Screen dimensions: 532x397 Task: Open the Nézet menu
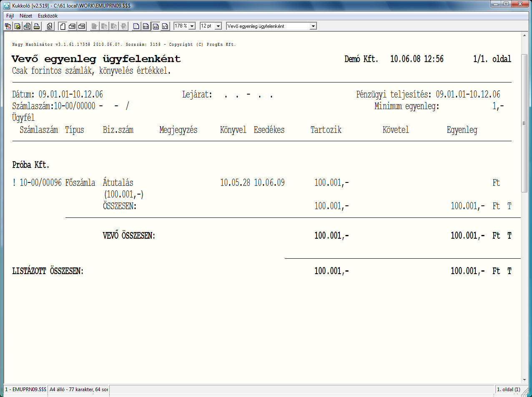point(26,16)
